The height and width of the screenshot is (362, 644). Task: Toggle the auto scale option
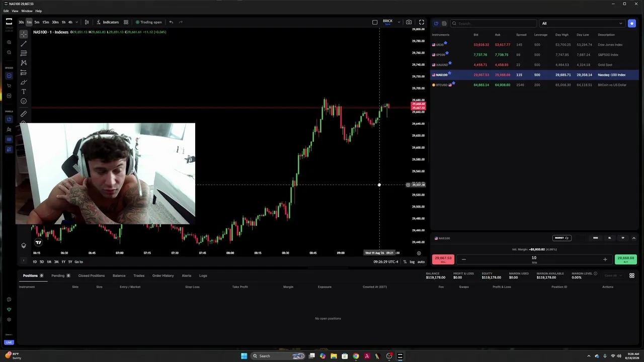pyautogui.click(x=421, y=262)
